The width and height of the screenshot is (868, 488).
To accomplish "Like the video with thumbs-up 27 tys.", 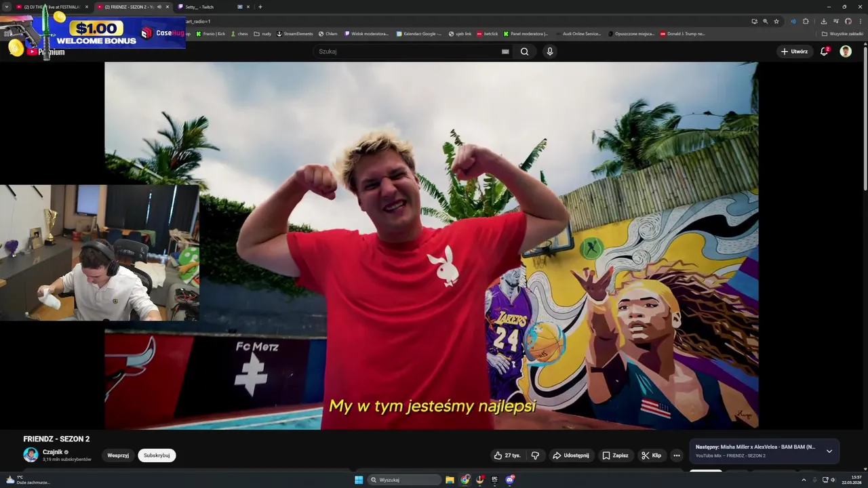I will tap(507, 455).
